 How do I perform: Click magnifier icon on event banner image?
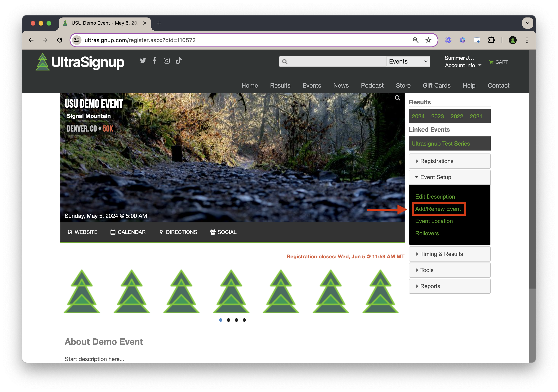coord(397,98)
